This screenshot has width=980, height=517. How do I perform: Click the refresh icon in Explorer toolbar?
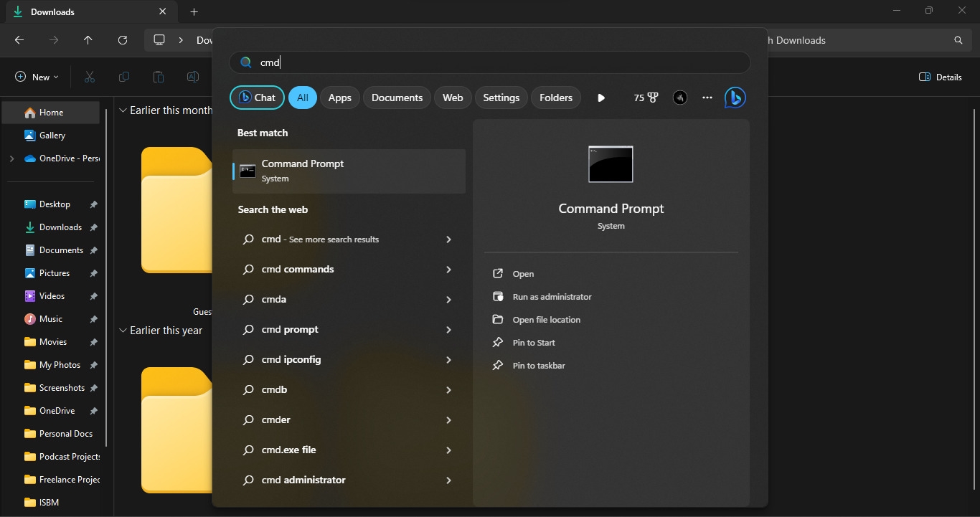coord(123,40)
